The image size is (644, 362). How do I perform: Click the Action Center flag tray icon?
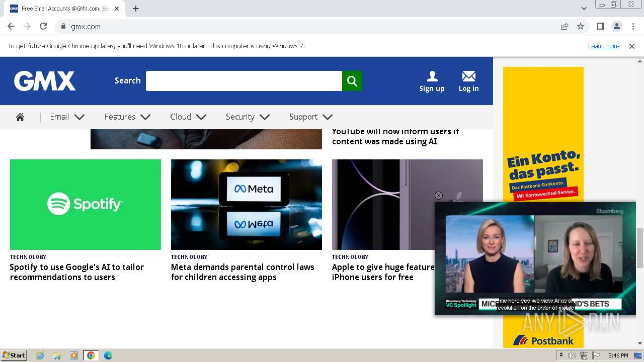pyautogui.click(x=596, y=355)
